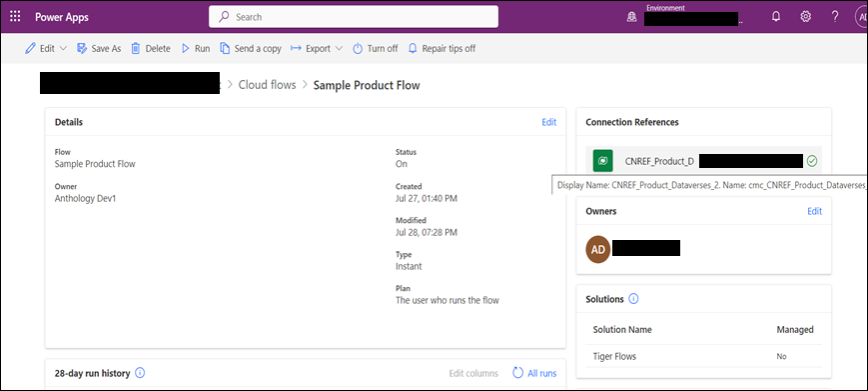
Task: Click Plan value The user who runs the flow
Action: [x=447, y=301]
